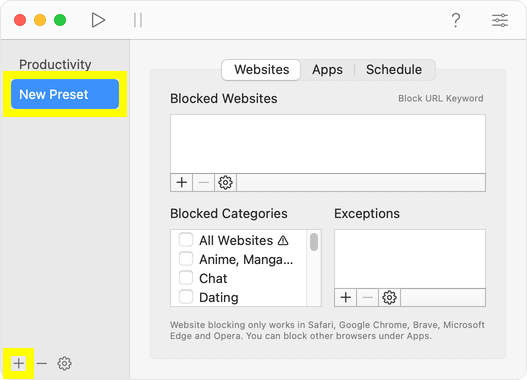Click the "Chat" category label

(x=213, y=278)
